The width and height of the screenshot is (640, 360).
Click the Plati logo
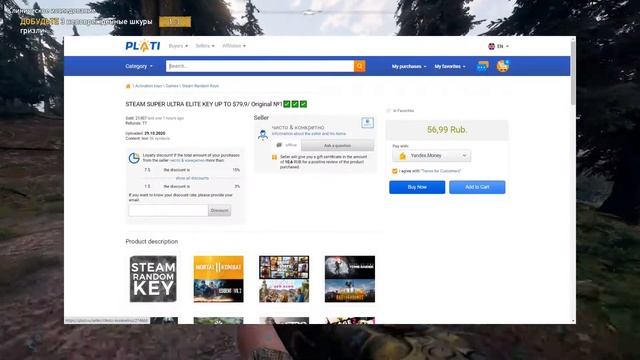click(x=142, y=46)
